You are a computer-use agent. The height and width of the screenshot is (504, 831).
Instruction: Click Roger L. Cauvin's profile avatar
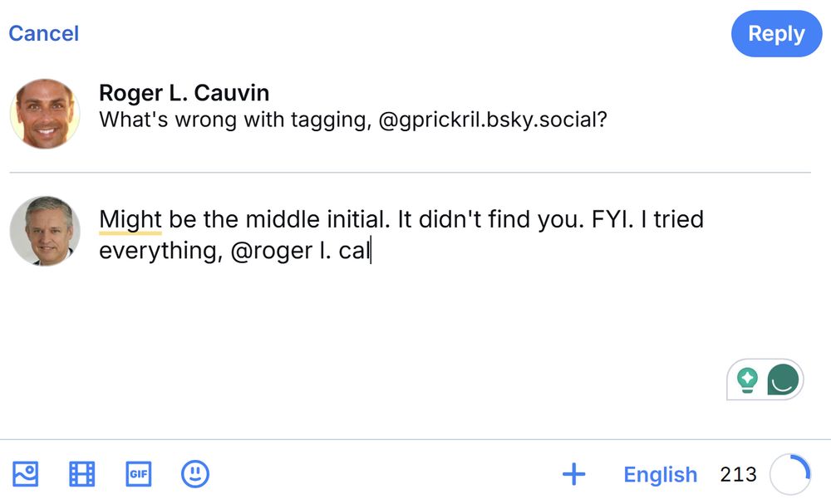click(45, 114)
